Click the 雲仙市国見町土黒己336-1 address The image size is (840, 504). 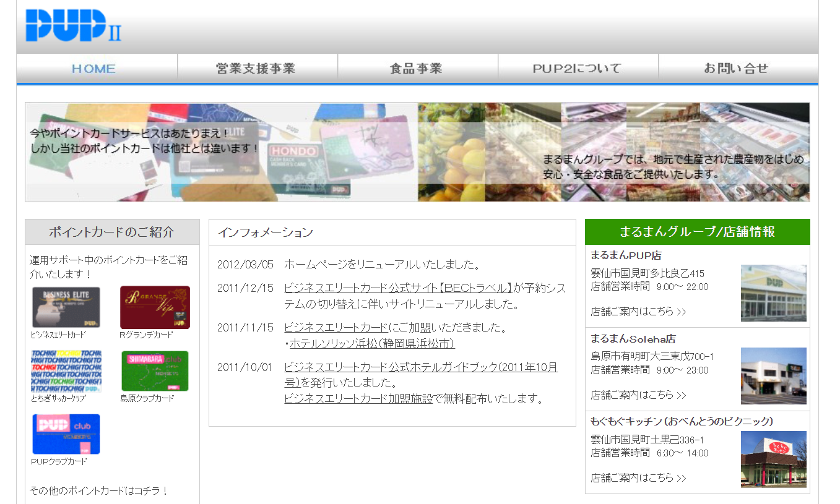647,440
